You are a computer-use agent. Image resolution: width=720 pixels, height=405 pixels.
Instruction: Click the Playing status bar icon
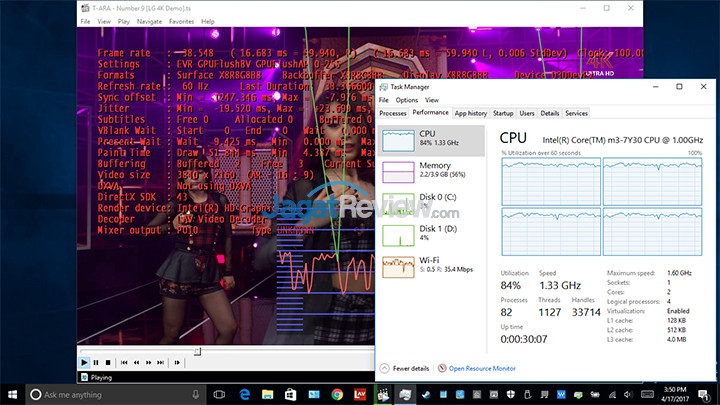84,377
